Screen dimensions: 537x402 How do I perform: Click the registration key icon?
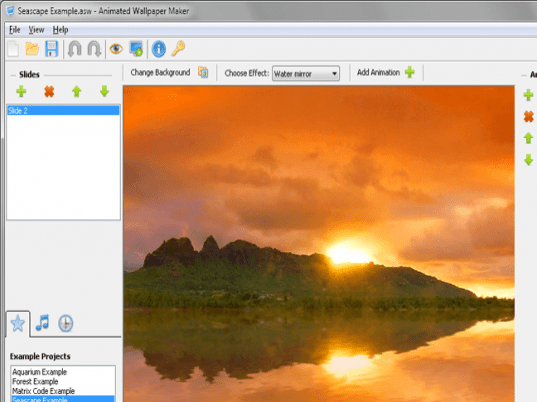coord(178,49)
